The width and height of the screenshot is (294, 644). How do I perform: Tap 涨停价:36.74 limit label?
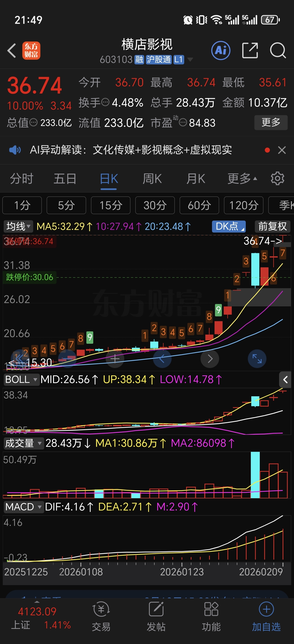pos(29,241)
